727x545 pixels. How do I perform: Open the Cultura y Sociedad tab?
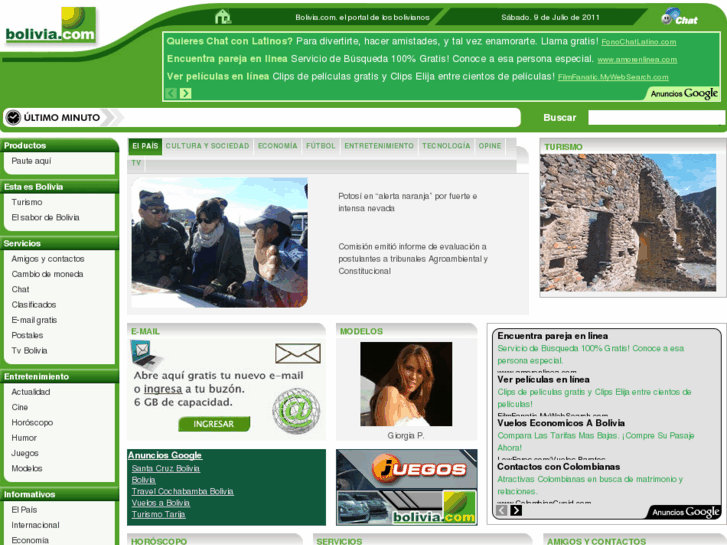pos(207,146)
